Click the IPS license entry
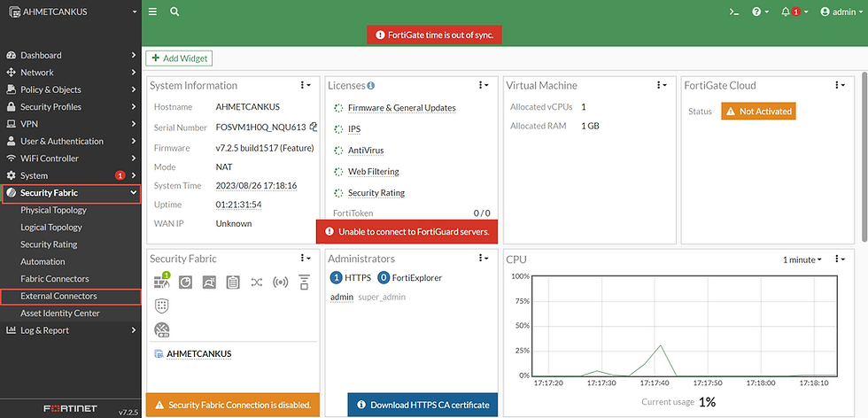The width and height of the screenshot is (868, 418). click(x=354, y=129)
